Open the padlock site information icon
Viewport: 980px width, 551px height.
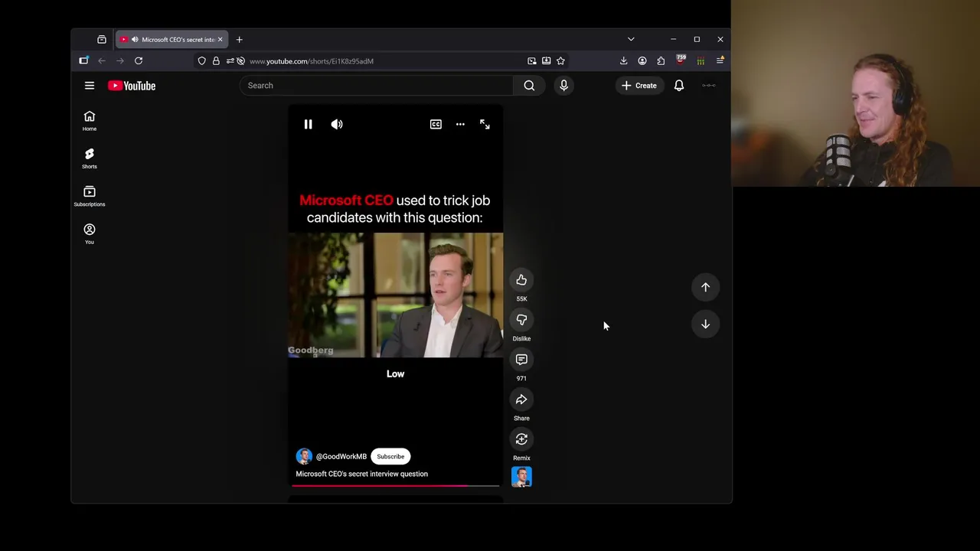216,60
